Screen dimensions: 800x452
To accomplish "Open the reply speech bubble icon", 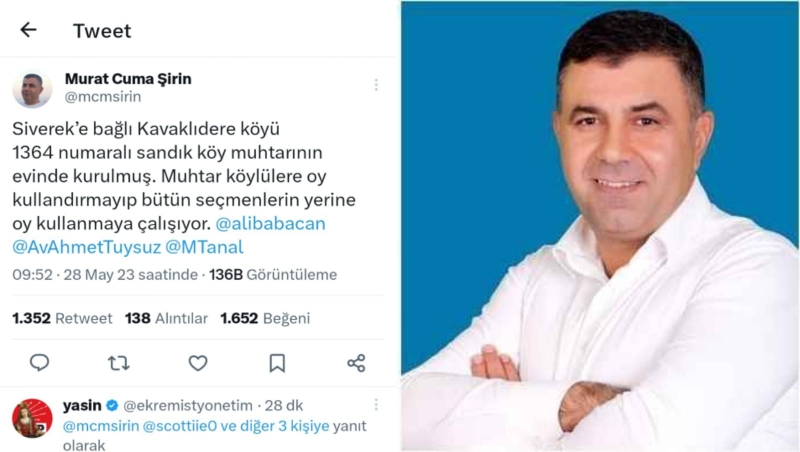I will [x=39, y=363].
